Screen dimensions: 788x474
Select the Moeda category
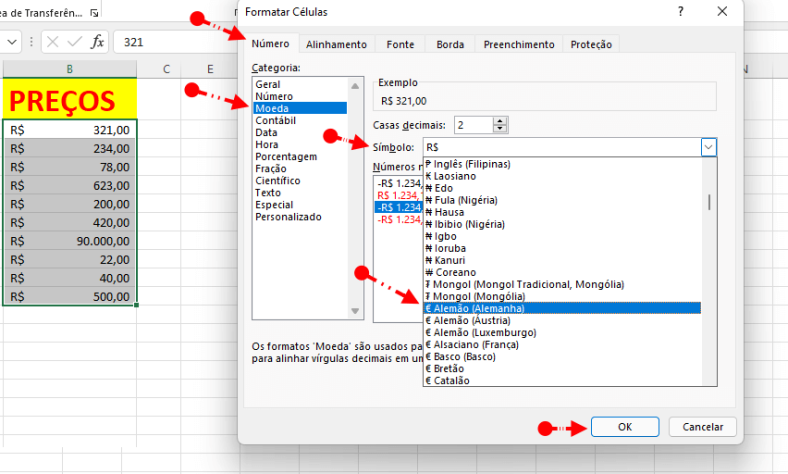(300, 109)
